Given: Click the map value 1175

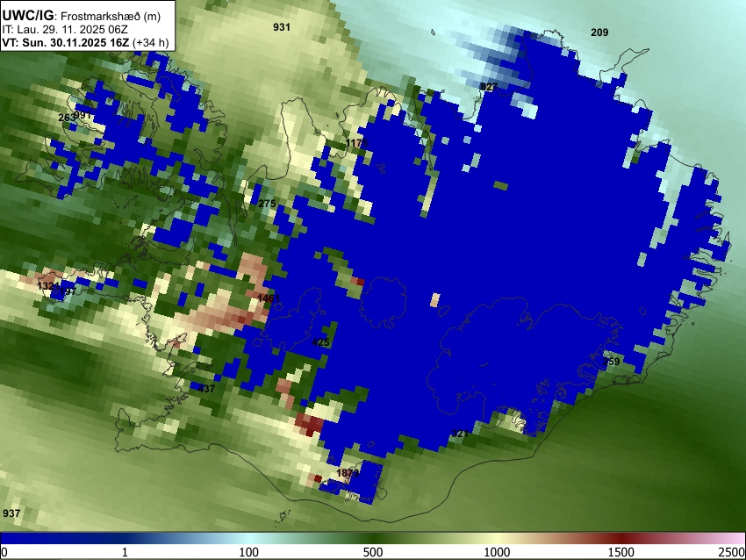Looking at the screenshot, I should (356, 143).
